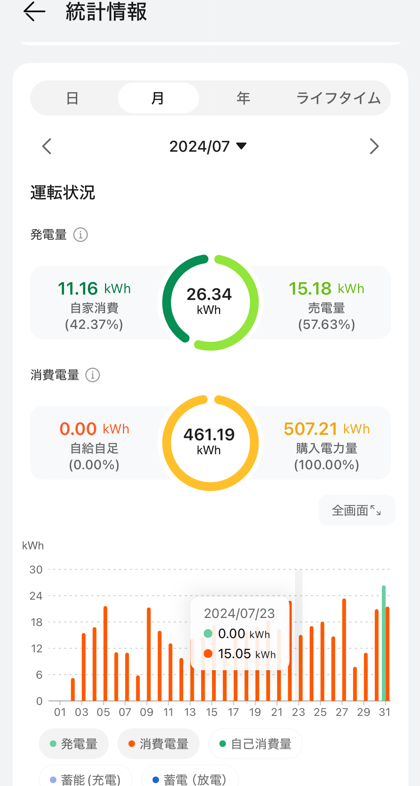Screen dimensions: 420x786
Task: Toggle 蓄電 (放電) legend chip
Action: [190, 776]
